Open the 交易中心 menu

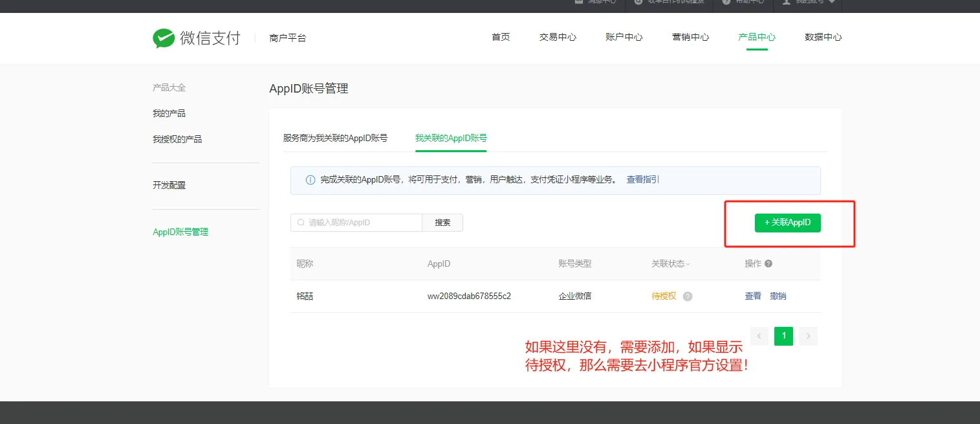[x=557, y=37]
